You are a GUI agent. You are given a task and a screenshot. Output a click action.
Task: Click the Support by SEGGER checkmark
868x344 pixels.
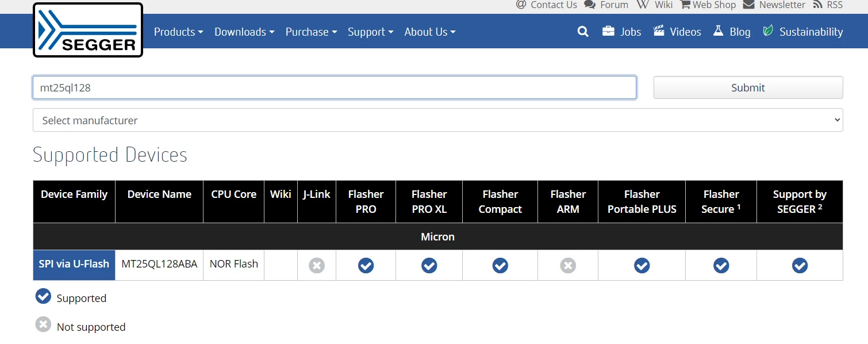(800, 265)
